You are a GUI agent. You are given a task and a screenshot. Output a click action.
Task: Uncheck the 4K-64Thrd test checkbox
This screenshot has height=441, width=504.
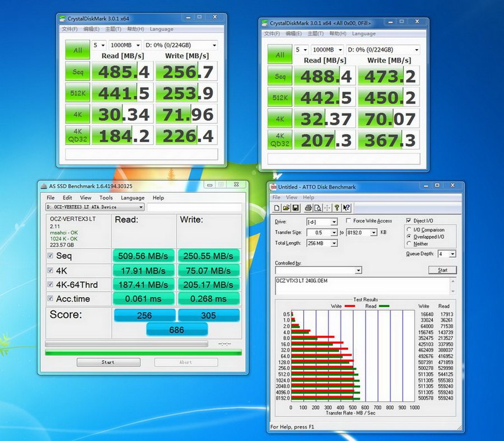tap(50, 285)
